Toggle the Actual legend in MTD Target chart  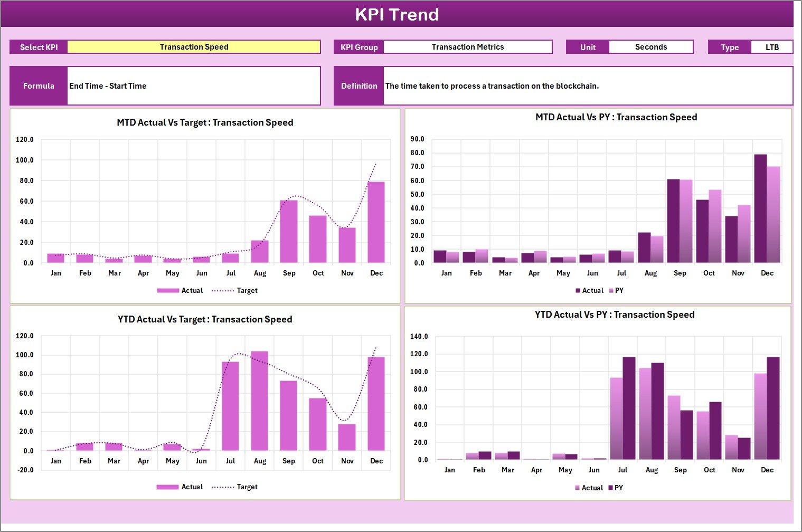tap(193, 290)
